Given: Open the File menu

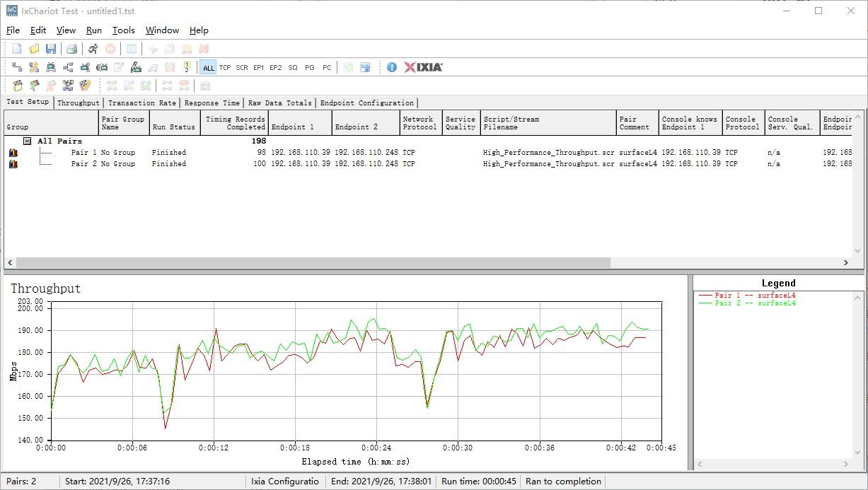Looking at the screenshot, I should click(13, 30).
